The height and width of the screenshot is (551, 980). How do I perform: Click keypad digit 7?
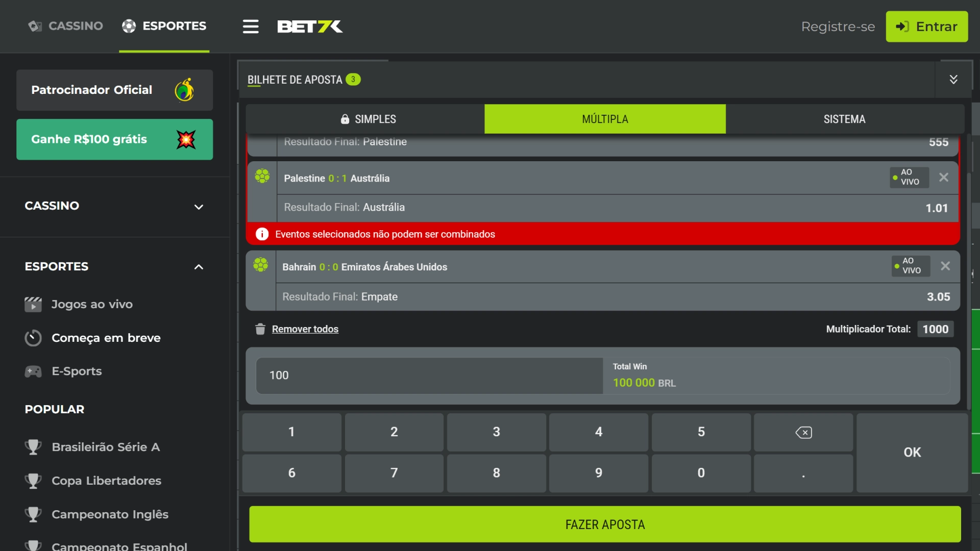coord(394,473)
